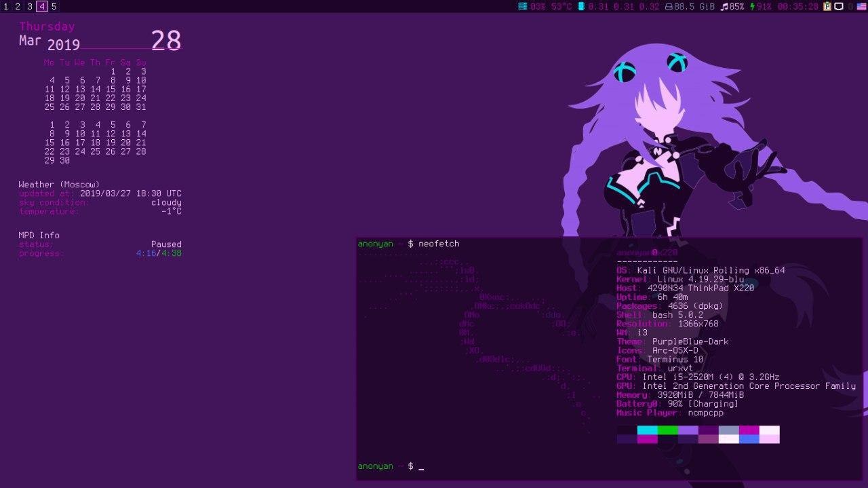Click the 'i3' window manager value
Image resolution: width=868 pixels, height=488 pixels.
coord(642,333)
